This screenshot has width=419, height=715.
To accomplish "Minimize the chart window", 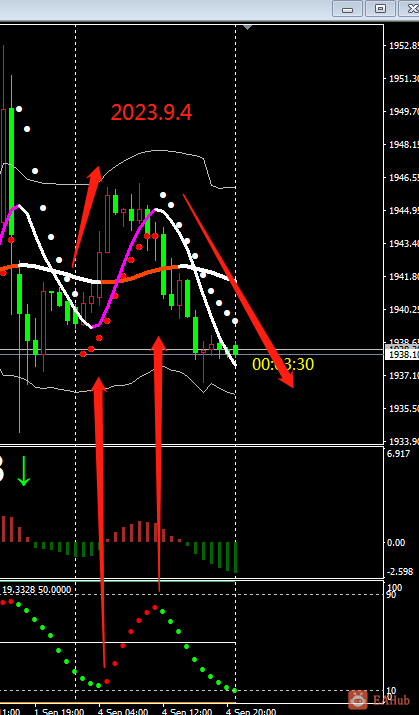I will (x=347, y=9).
